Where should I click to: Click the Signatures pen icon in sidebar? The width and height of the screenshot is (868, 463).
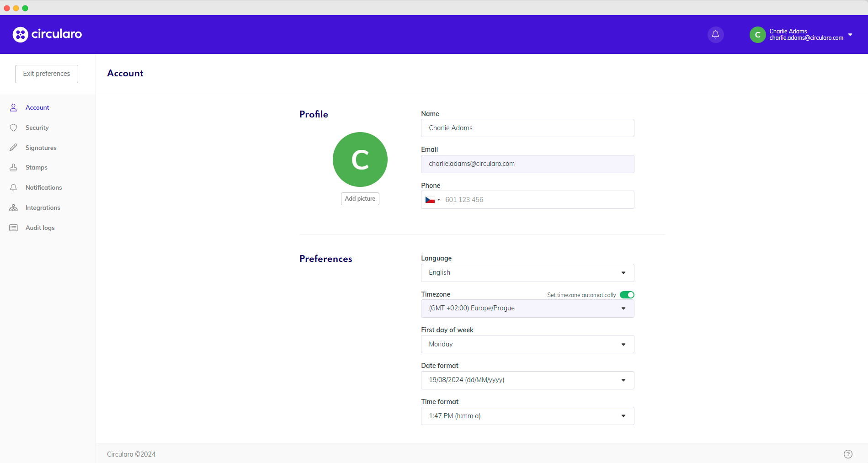point(14,148)
